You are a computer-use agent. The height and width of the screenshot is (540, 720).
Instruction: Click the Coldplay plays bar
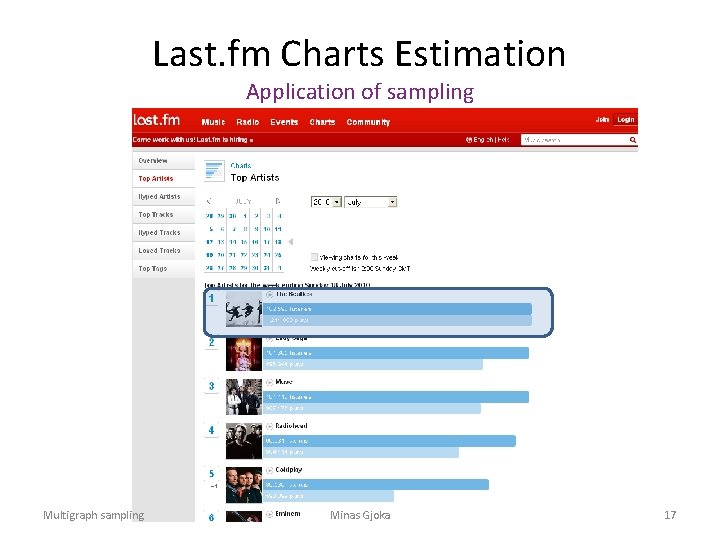(x=328, y=496)
